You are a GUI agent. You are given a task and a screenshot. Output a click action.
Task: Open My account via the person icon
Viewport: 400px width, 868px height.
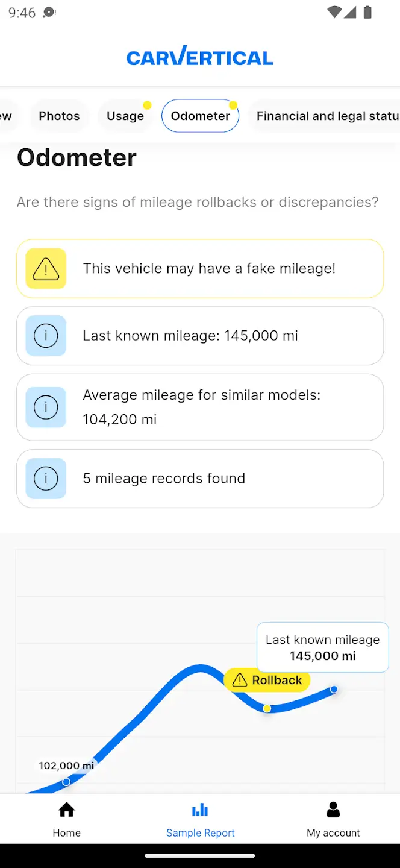click(x=333, y=810)
